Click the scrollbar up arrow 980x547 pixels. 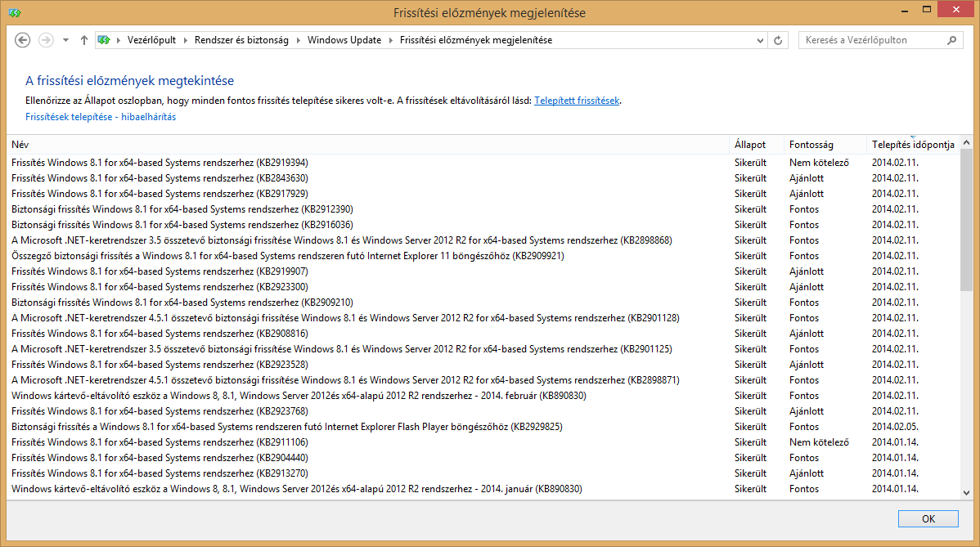pyautogui.click(x=966, y=143)
